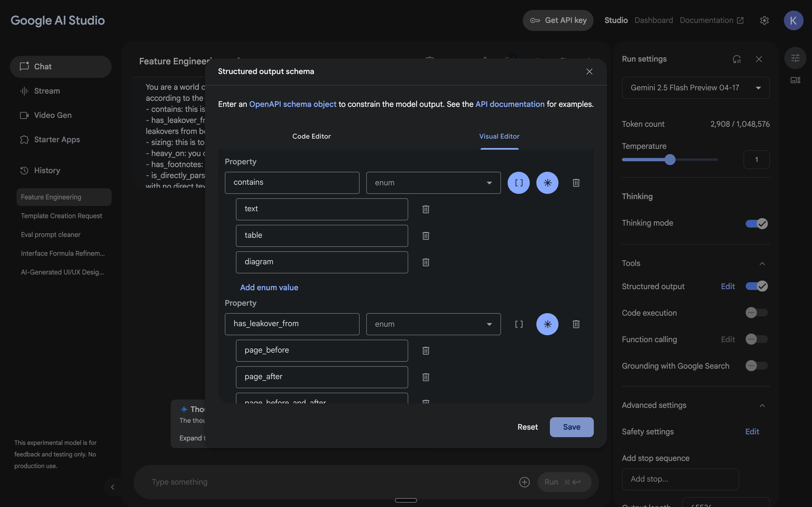Open the Chat section in sidebar
Screen dimensions: 812x507
60,67
